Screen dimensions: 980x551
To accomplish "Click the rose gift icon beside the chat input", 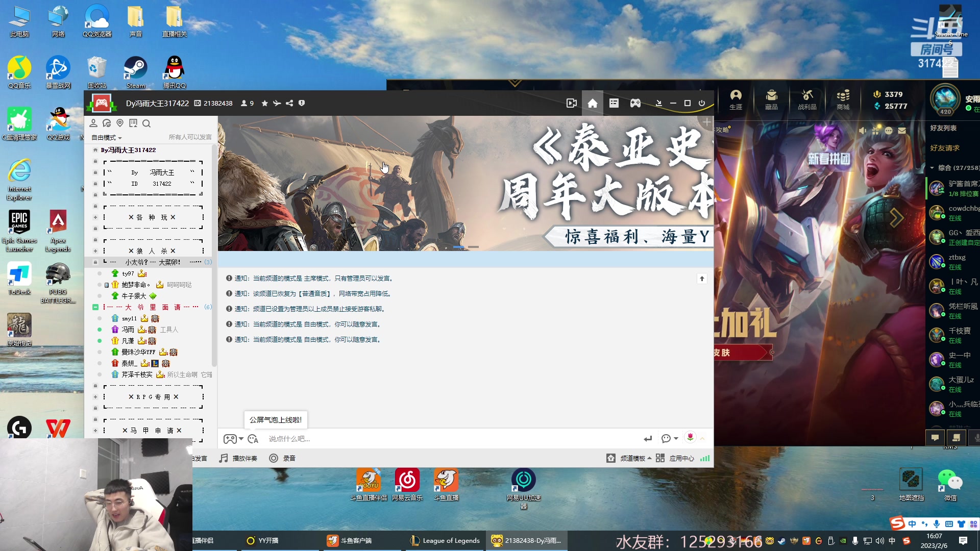I will 690,438.
